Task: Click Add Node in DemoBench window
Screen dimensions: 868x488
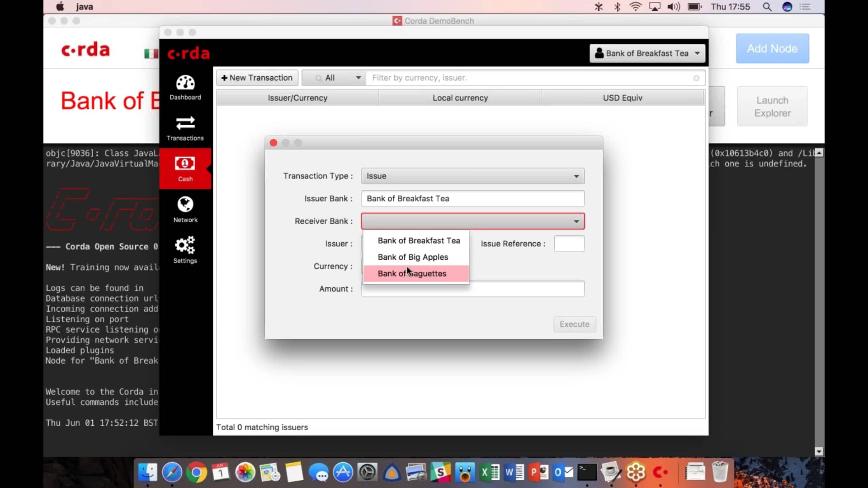Action: [x=772, y=48]
